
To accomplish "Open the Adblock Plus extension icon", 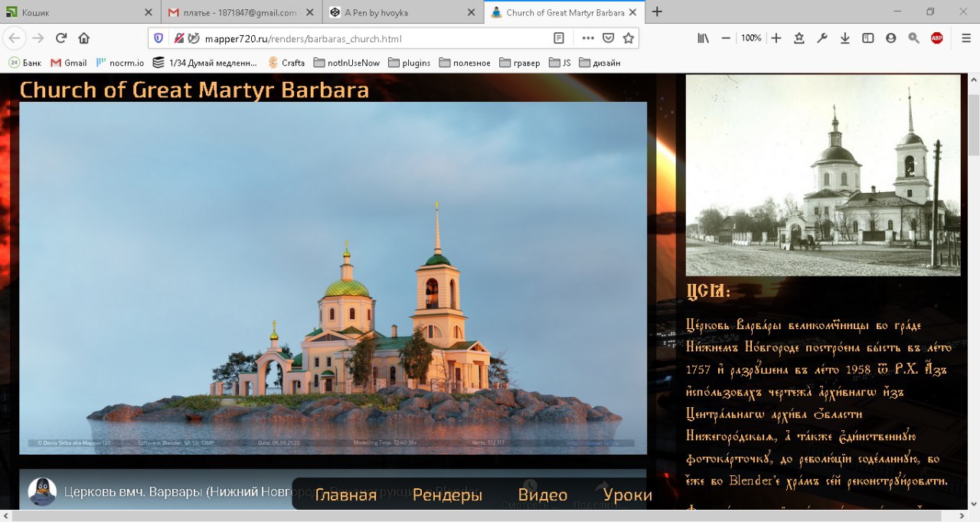I will pos(936,38).
